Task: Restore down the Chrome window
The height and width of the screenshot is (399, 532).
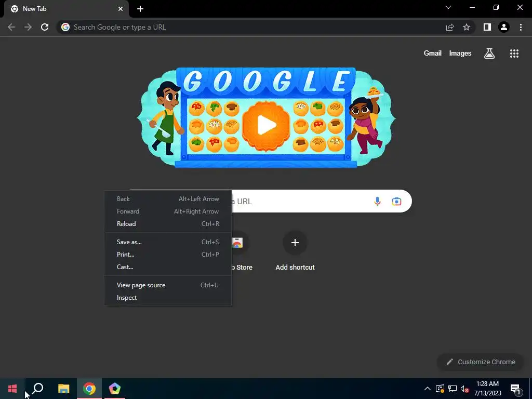Action: coord(496,7)
